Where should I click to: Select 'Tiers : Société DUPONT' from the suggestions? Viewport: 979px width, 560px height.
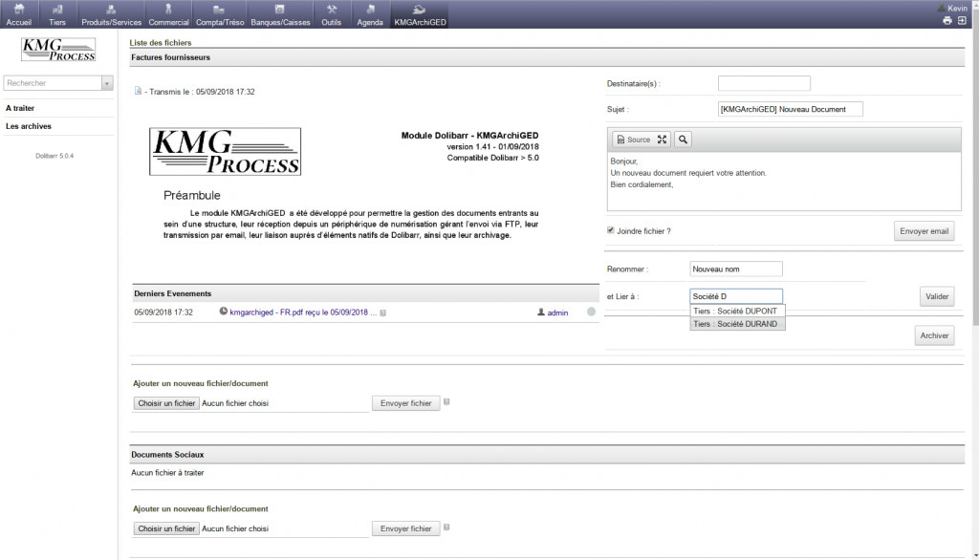pos(736,312)
